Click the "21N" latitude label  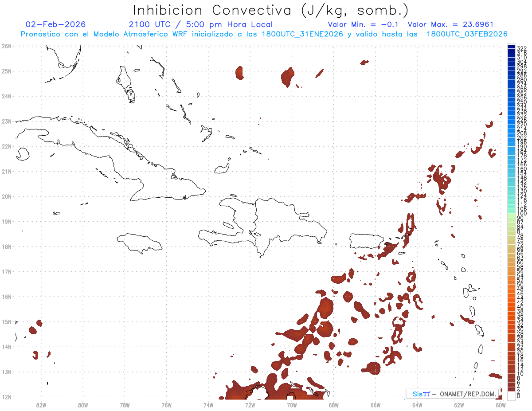click(x=6, y=171)
